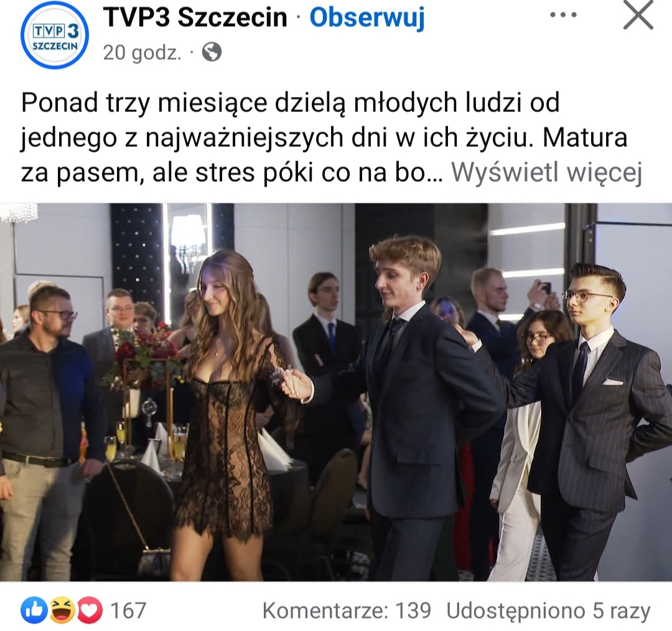Close the post with the X icon
This screenshot has width=672, height=631.
tap(638, 16)
